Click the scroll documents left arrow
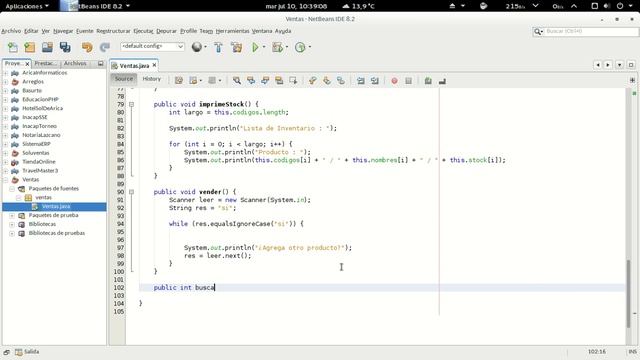 [598, 65]
